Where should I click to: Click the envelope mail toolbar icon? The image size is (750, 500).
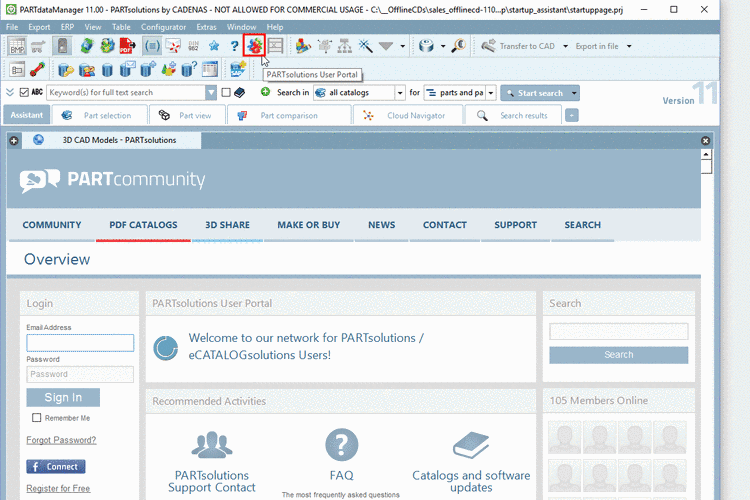coord(173,46)
